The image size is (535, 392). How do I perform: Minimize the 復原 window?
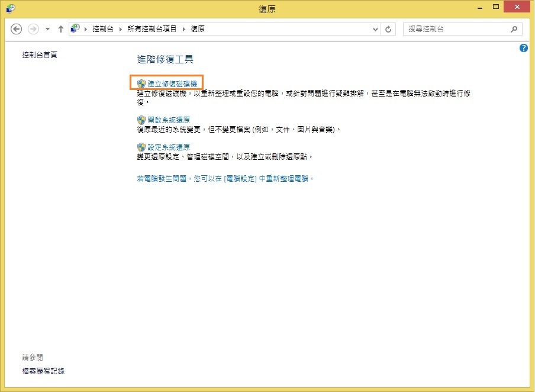(480, 7)
